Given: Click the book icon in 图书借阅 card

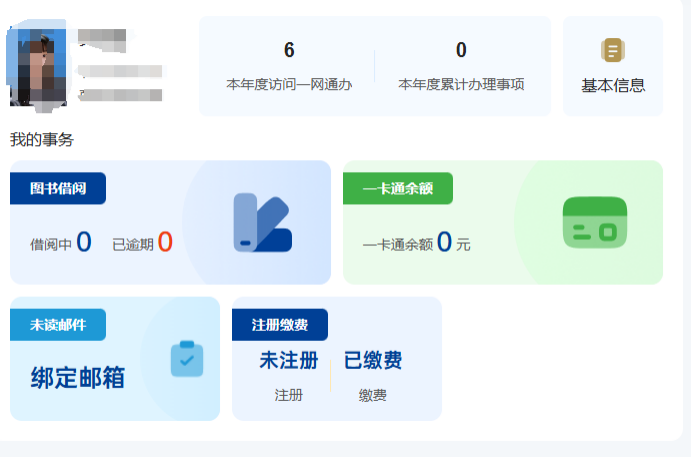Looking at the screenshot, I should point(262,222).
